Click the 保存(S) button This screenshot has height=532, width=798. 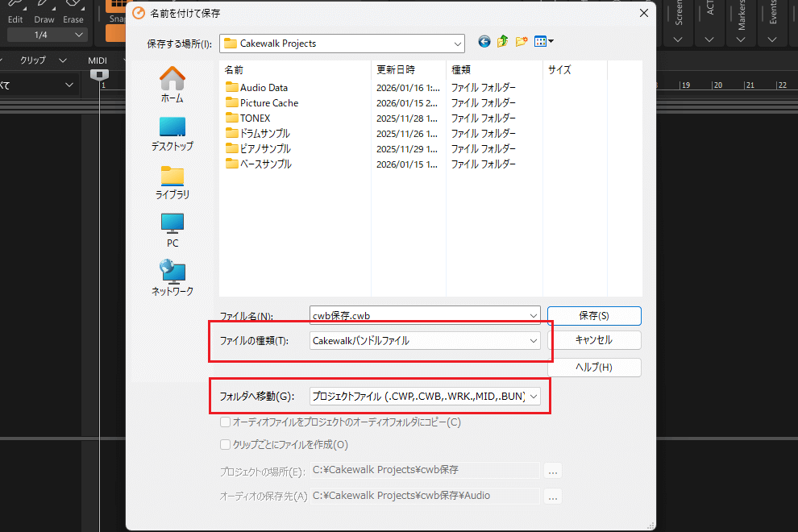pyautogui.click(x=593, y=315)
